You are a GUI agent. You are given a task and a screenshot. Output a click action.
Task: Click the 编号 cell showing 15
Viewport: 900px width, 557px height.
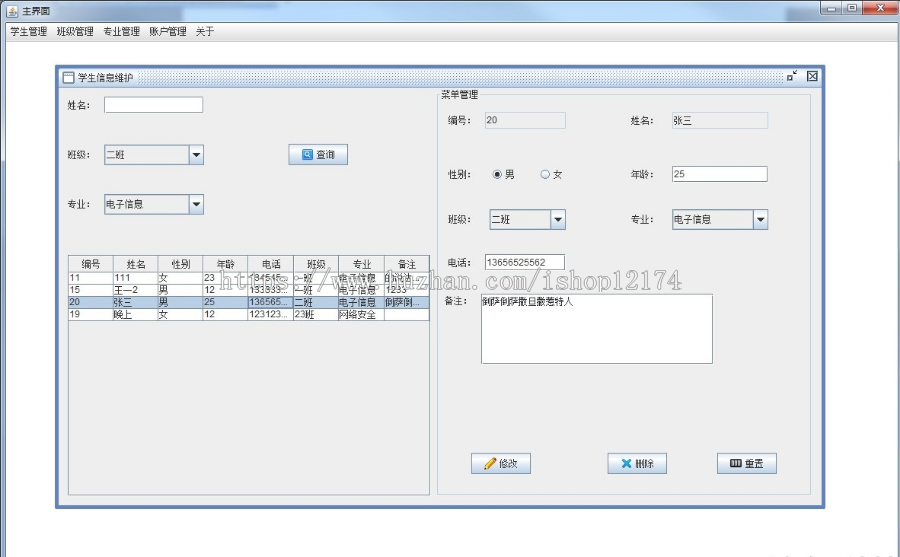click(x=91, y=290)
